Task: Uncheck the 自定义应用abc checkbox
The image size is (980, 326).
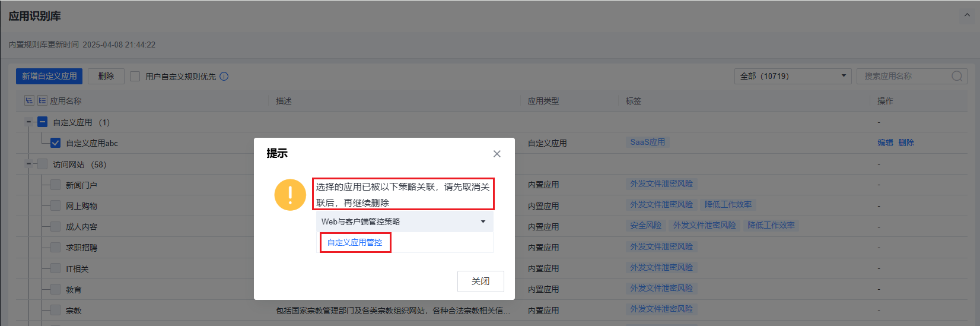Action: [55, 143]
